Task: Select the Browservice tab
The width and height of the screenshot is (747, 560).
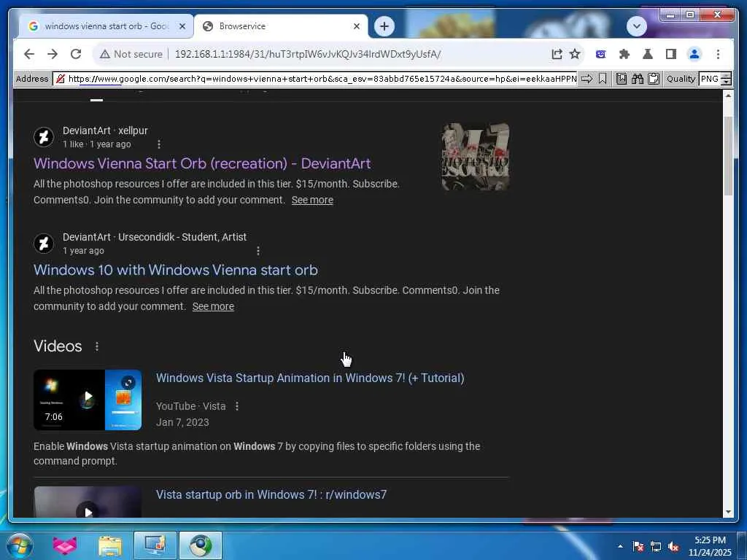Action: click(281, 26)
